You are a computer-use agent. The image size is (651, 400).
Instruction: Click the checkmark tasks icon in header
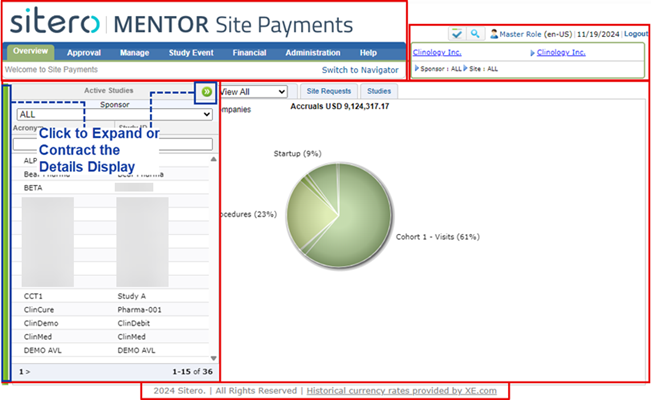coord(457,34)
